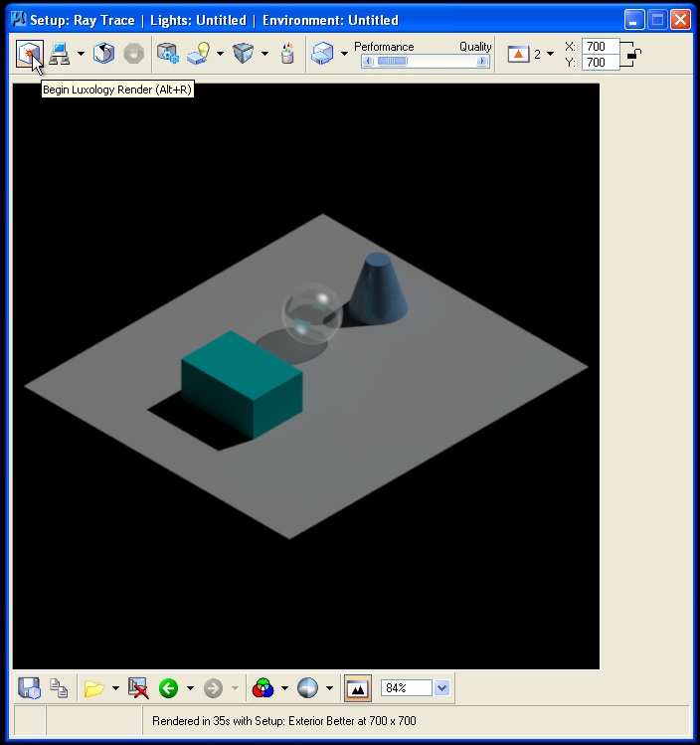Nudge slider toward Performance with left arrow
This screenshot has width=700, height=745.
tap(368, 62)
